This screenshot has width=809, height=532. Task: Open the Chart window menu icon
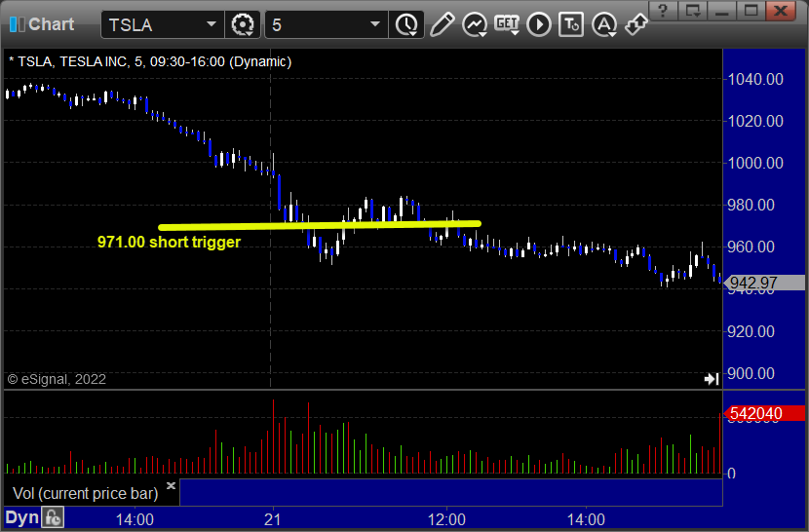(x=17, y=24)
